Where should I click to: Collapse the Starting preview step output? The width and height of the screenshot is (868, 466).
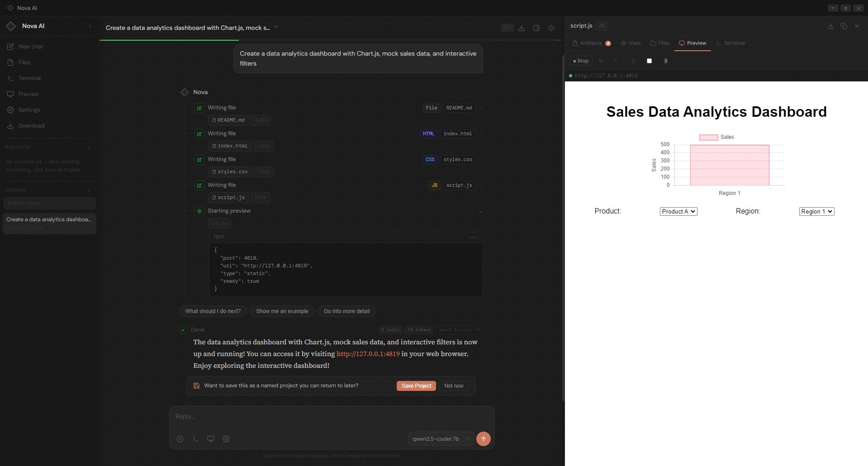pyautogui.click(x=480, y=212)
